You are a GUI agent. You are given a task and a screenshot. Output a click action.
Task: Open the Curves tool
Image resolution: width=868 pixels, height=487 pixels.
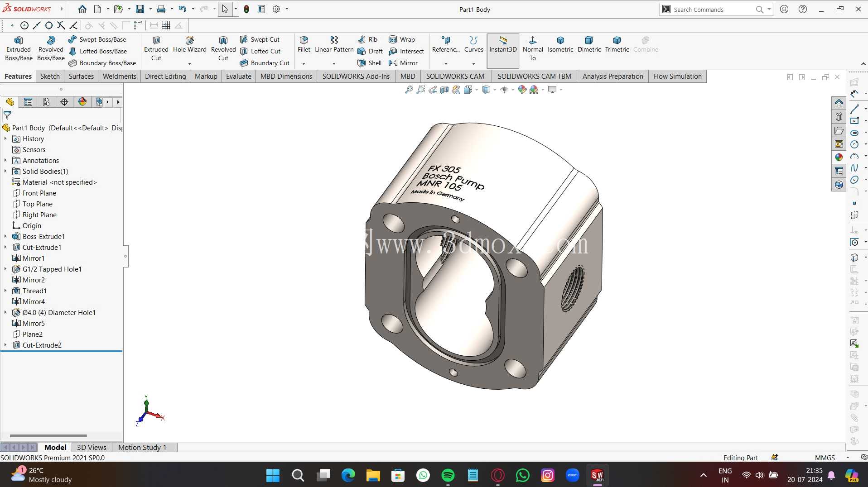coord(473,45)
